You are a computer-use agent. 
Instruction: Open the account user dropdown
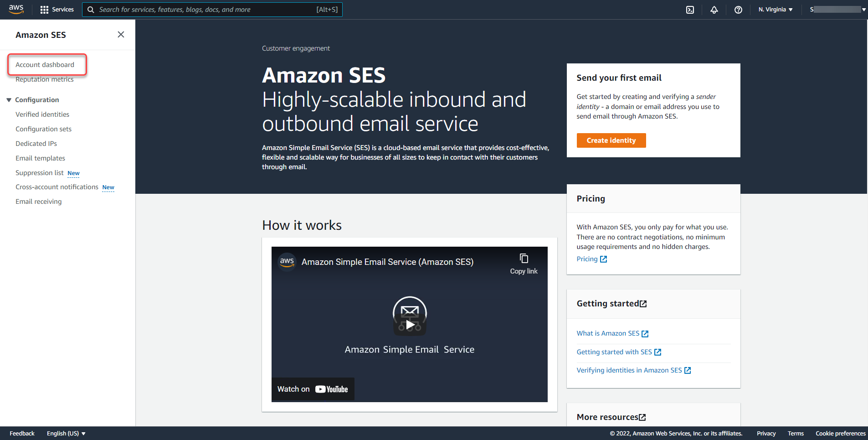(x=837, y=10)
